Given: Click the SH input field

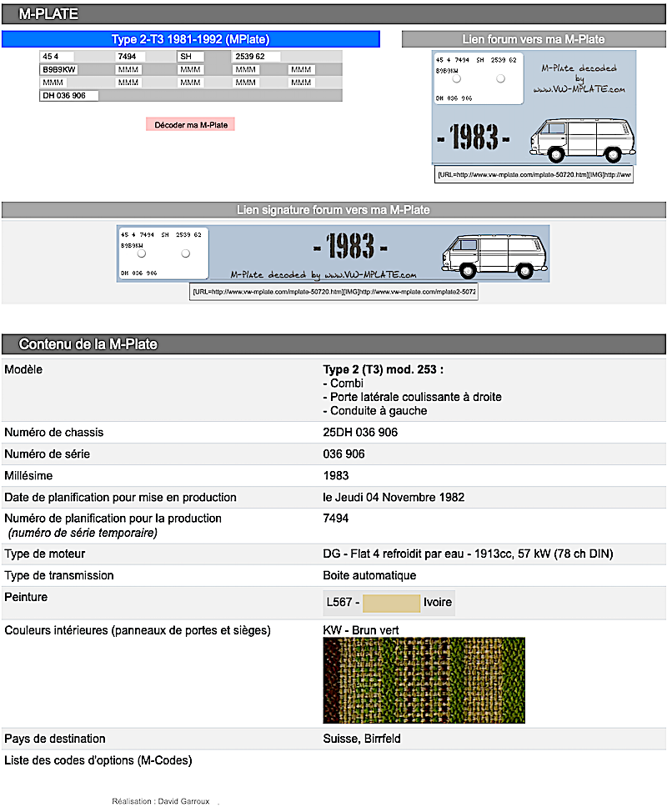Looking at the screenshot, I should pyautogui.click(x=190, y=57).
